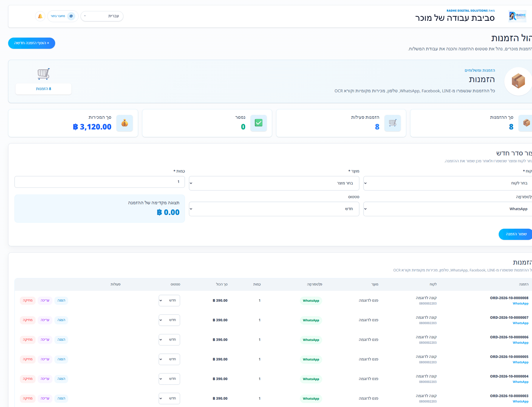Click מחיקה for order ORD-2026-10-0000006

coord(28,340)
